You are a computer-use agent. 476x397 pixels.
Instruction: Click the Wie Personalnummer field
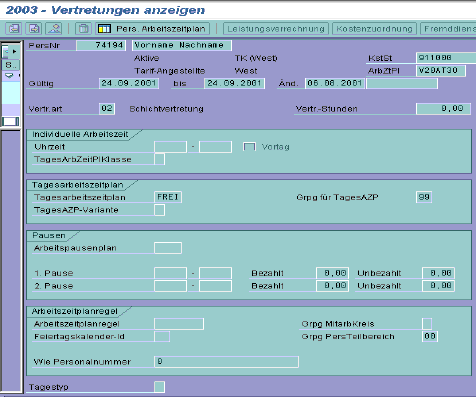[x=226, y=362]
